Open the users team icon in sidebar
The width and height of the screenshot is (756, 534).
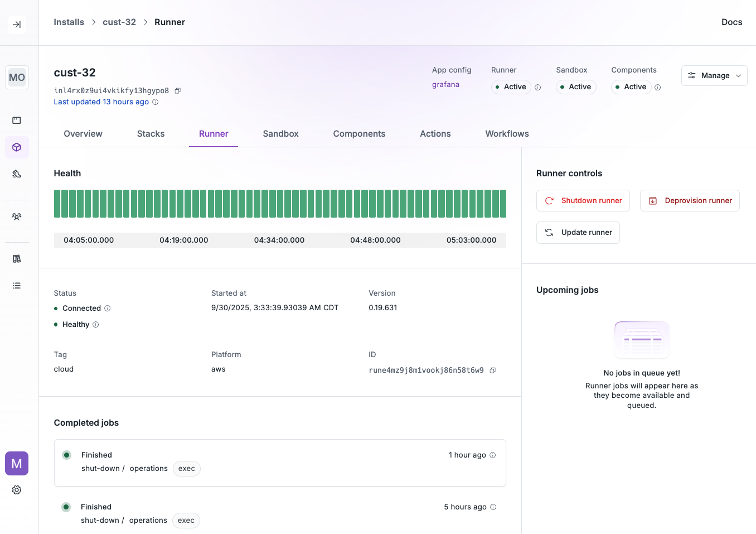coord(17,216)
